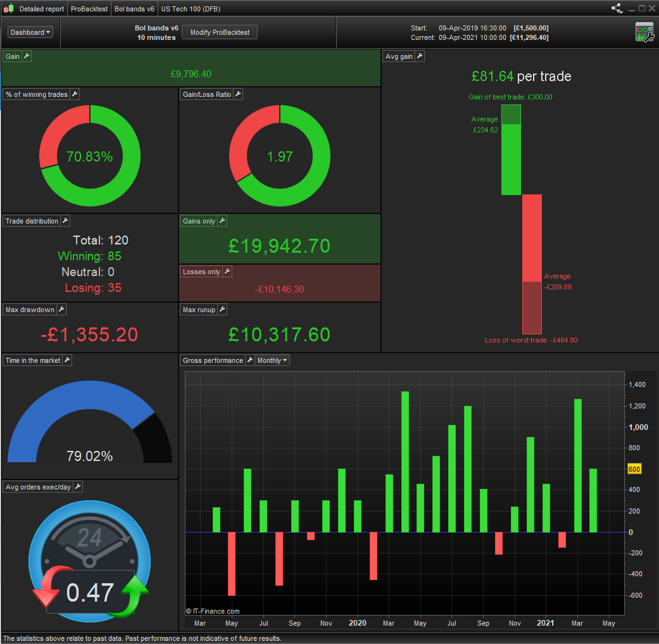This screenshot has height=644, width=659.
Task: Click the Gain of best trade: £300.00 text
Action: 510,97
